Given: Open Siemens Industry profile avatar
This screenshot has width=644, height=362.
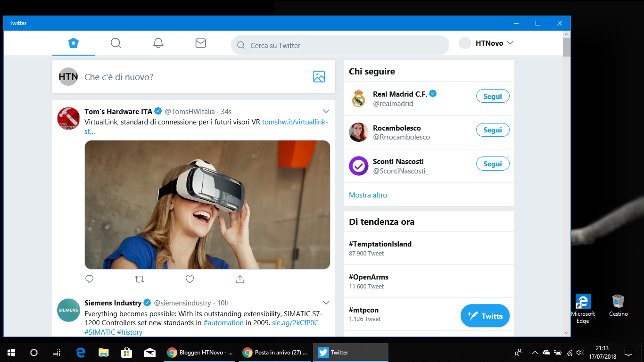Looking at the screenshot, I should click(x=68, y=310).
